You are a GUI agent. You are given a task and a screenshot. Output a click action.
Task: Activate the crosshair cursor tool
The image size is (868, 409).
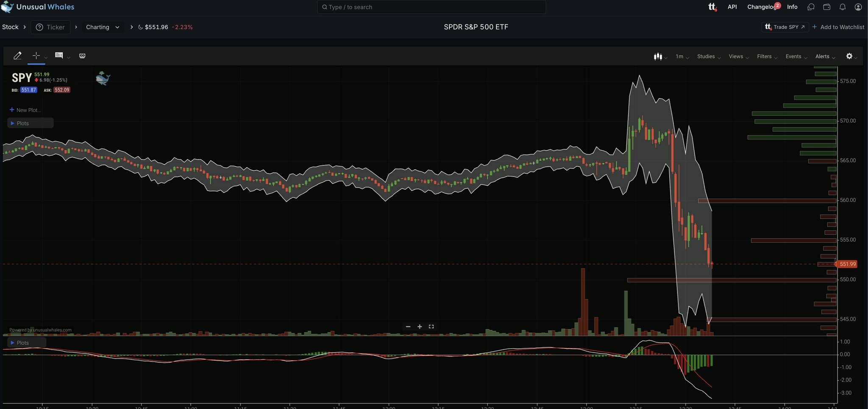click(x=36, y=56)
